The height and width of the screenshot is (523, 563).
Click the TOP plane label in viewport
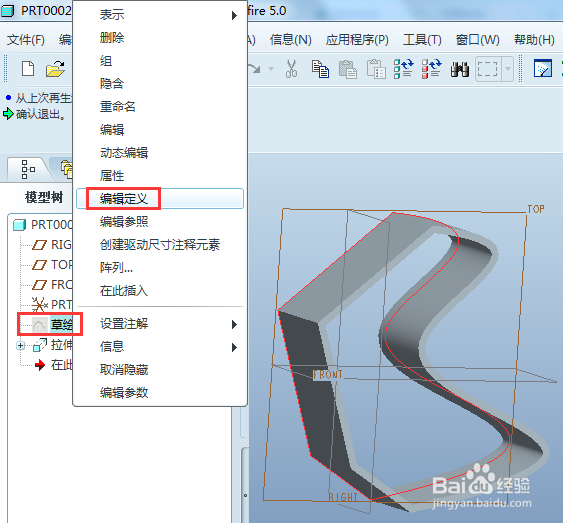(x=536, y=209)
